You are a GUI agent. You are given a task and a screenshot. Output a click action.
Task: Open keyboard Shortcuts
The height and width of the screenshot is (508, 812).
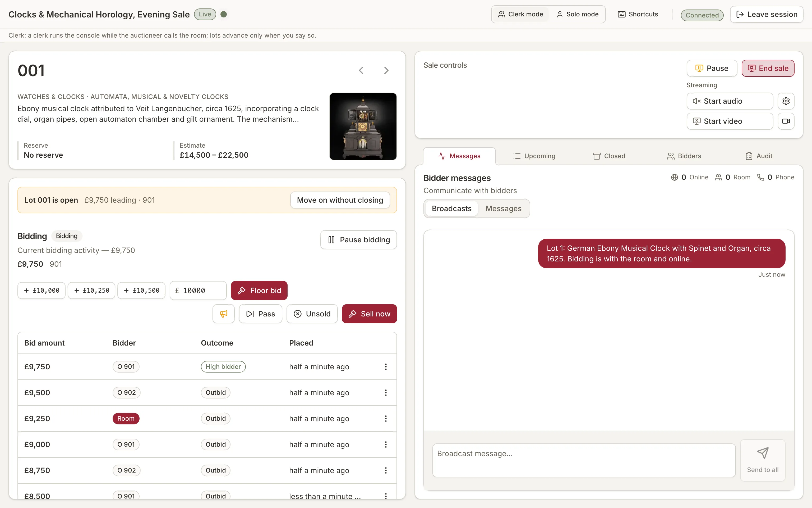coord(638,14)
